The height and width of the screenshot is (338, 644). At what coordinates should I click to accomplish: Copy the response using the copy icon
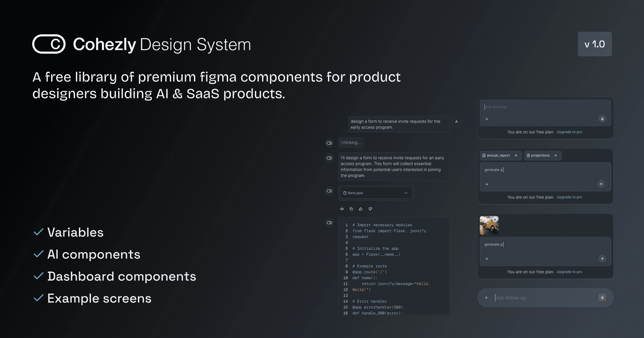[x=351, y=209]
